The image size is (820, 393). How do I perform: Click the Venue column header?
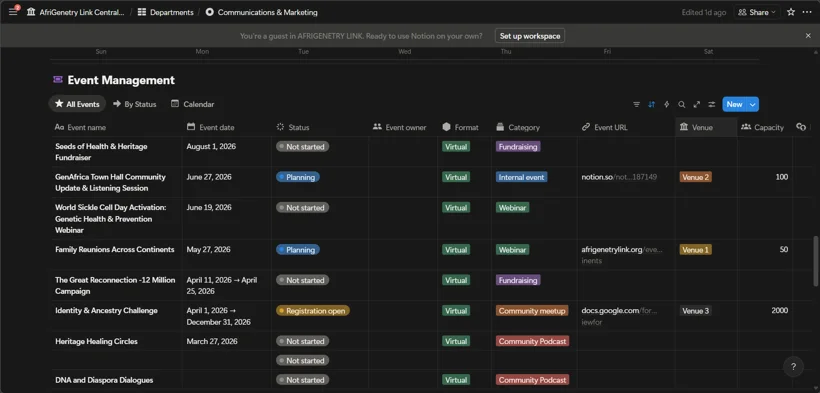tap(706, 127)
